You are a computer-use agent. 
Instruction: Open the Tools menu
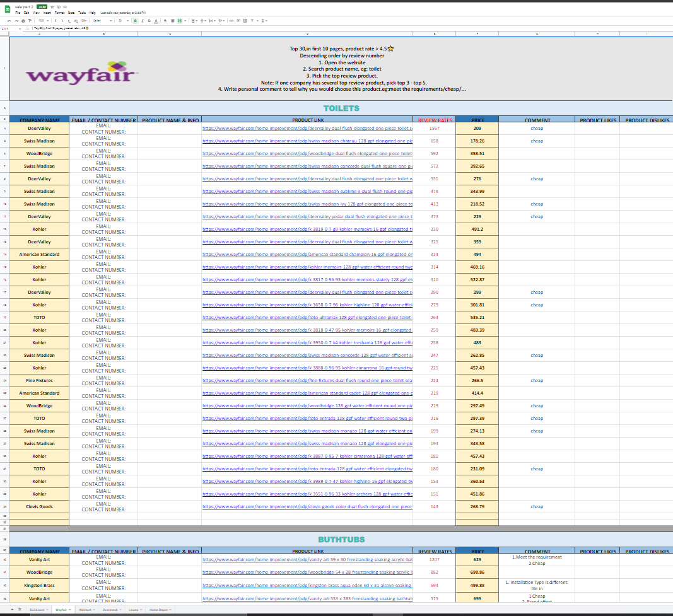click(x=82, y=13)
